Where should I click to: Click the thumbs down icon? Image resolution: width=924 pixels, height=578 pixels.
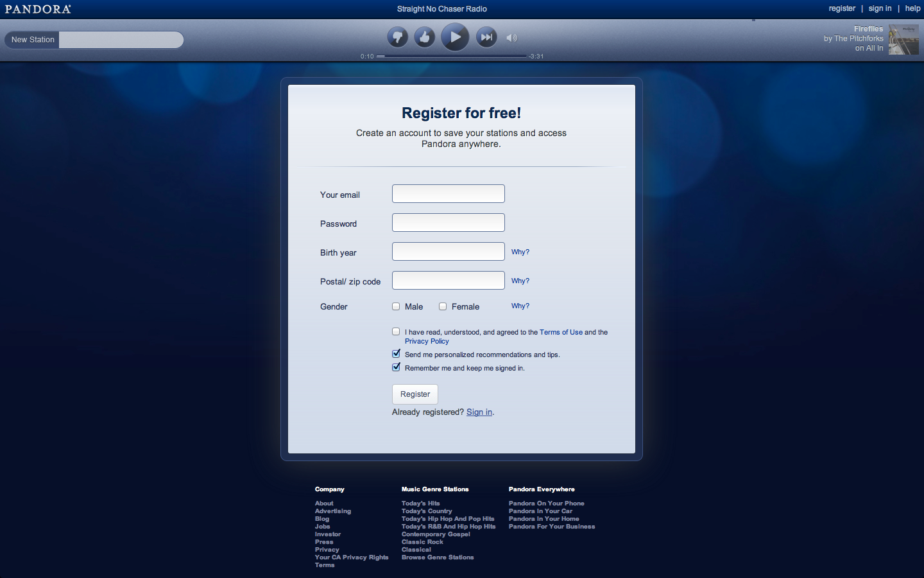point(398,37)
